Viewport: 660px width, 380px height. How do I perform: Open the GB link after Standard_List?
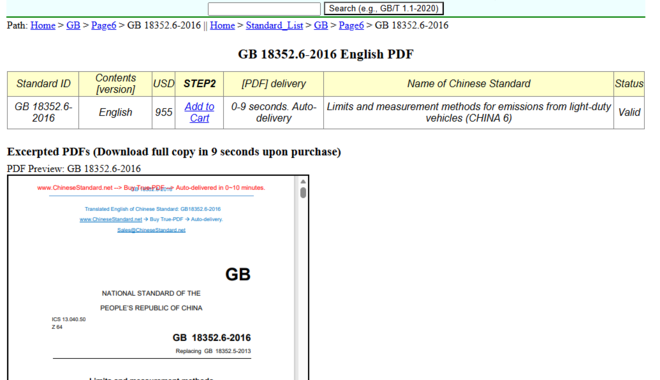[x=321, y=25]
